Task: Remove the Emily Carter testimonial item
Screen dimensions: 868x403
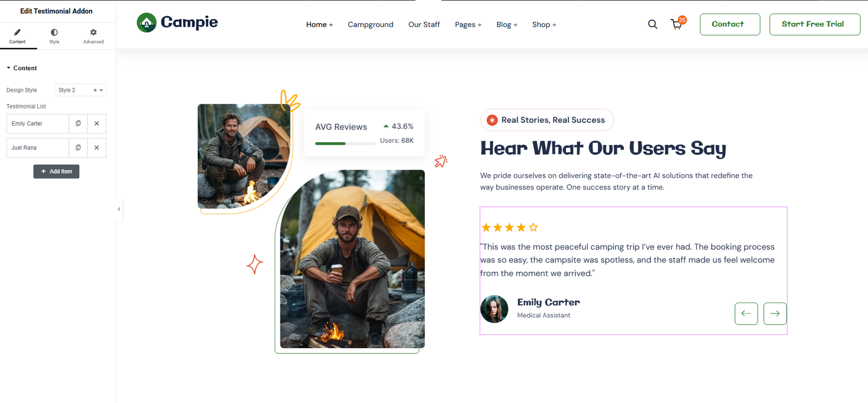Action: click(x=97, y=124)
